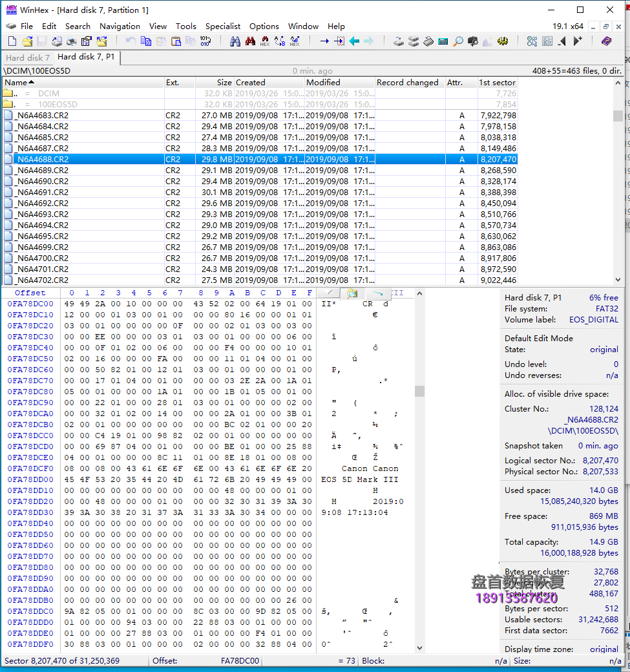Open the Properties toolbar icon

pyautogui.click(x=86, y=41)
